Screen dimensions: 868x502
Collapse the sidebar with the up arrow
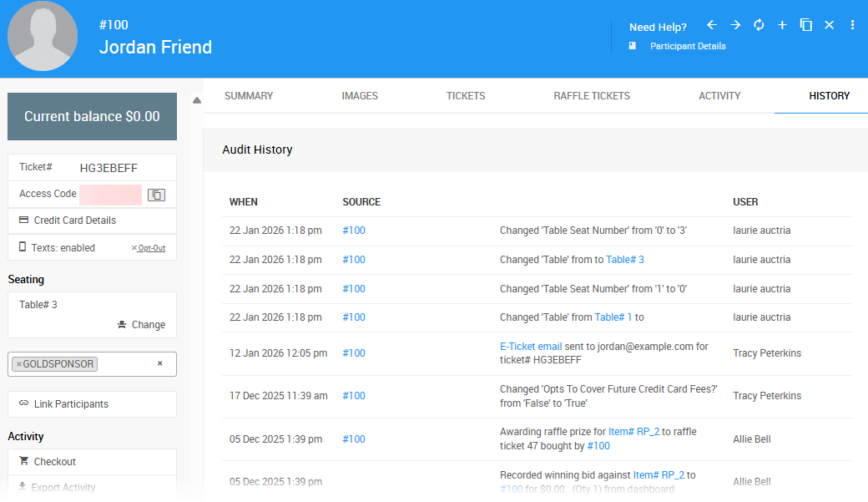(x=197, y=101)
